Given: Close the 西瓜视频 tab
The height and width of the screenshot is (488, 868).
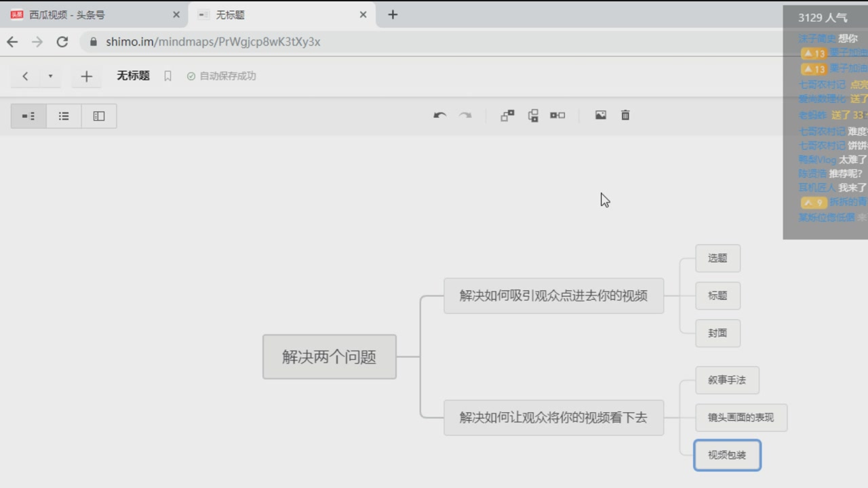Looking at the screenshot, I should pyautogui.click(x=176, y=14).
